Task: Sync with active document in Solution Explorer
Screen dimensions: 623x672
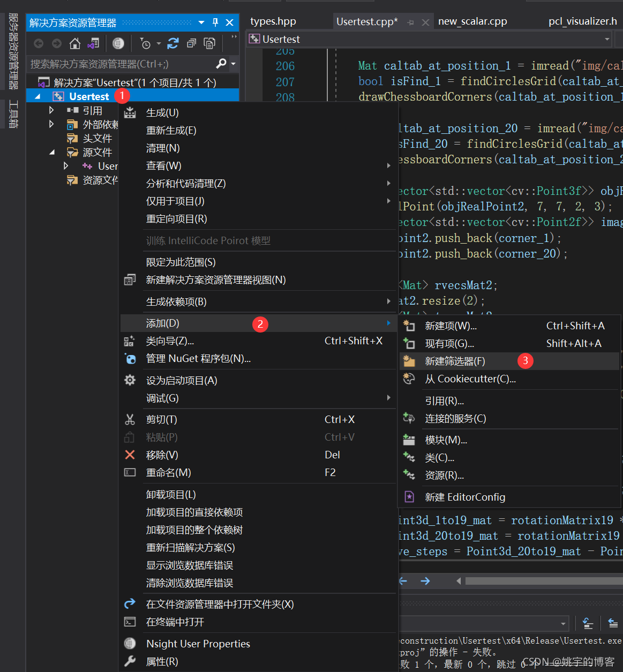Action: tap(173, 43)
